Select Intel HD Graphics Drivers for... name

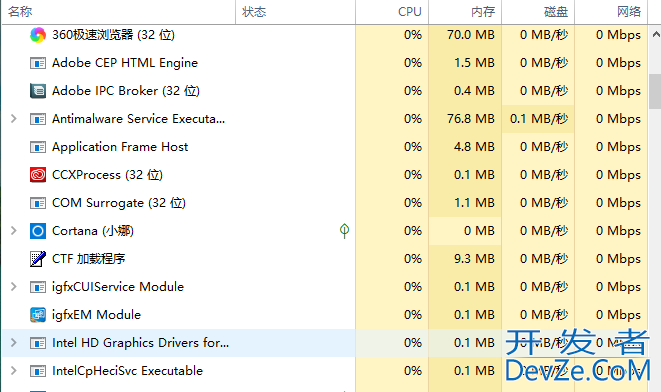[140, 343]
